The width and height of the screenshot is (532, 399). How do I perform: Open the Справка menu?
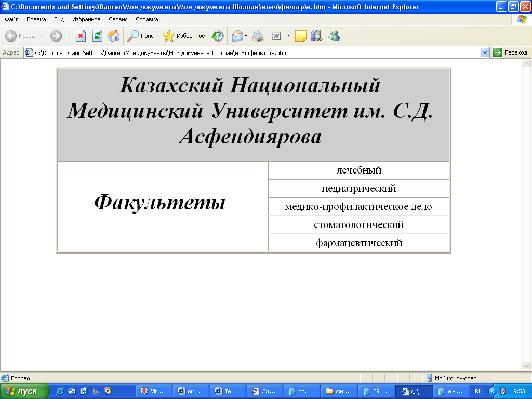click(147, 19)
